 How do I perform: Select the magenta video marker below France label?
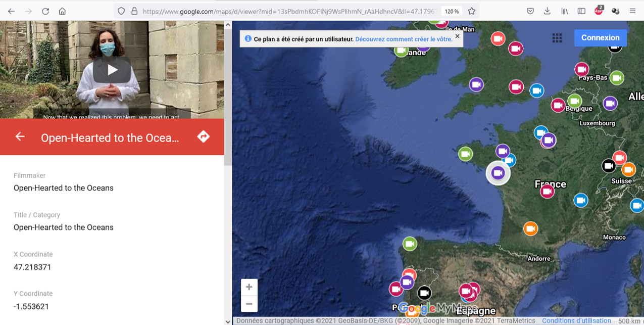(x=547, y=191)
